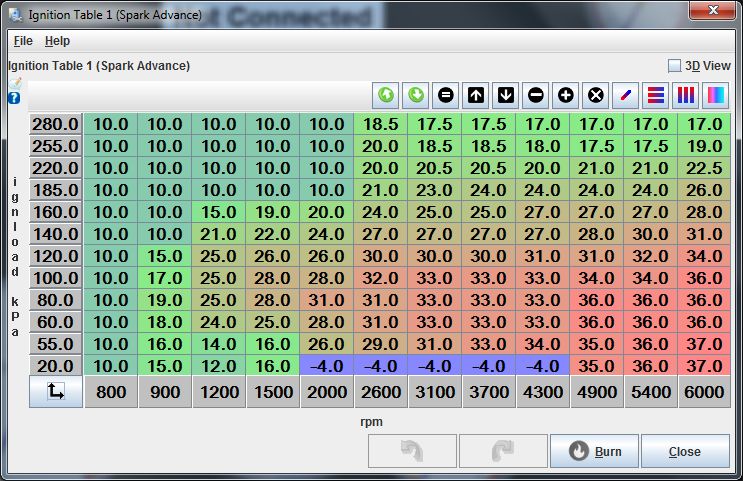Click the plus (add) toolbar icon
The width and height of the screenshot is (743, 481).
point(566,95)
